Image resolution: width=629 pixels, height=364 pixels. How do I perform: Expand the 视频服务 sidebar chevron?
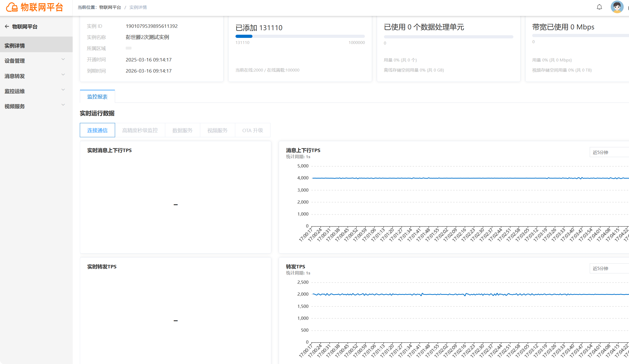(x=63, y=105)
